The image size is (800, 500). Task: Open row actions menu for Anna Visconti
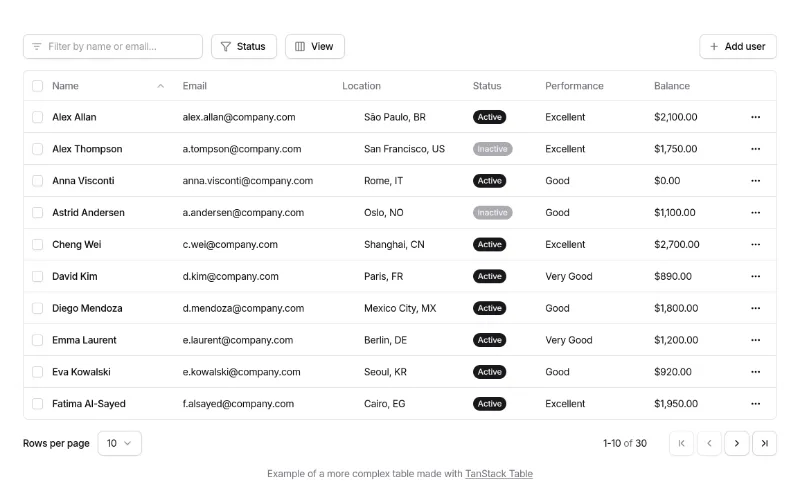(x=755, y=181)
